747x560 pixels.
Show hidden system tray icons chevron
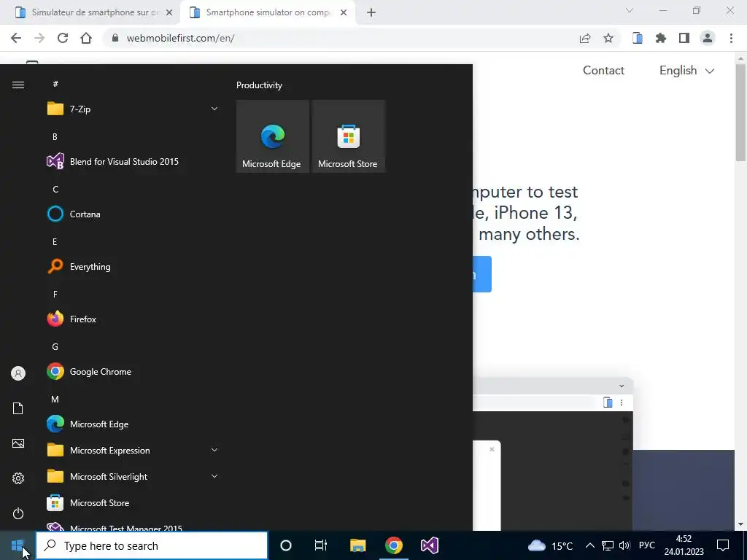point(589,545)
